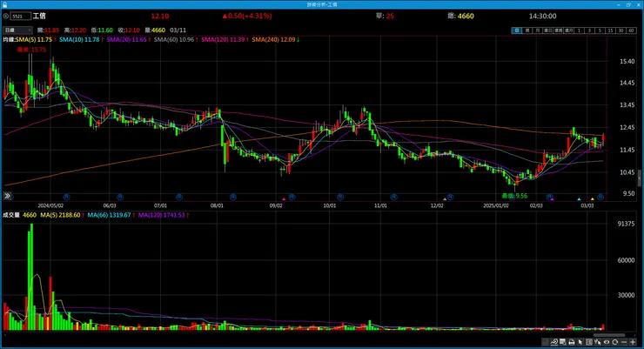Viewport: 644px width, 349px height.
Task: Click the indicator pointer icon in bottom toolbar
Action: pyautogui.click(x=597, y=342)
